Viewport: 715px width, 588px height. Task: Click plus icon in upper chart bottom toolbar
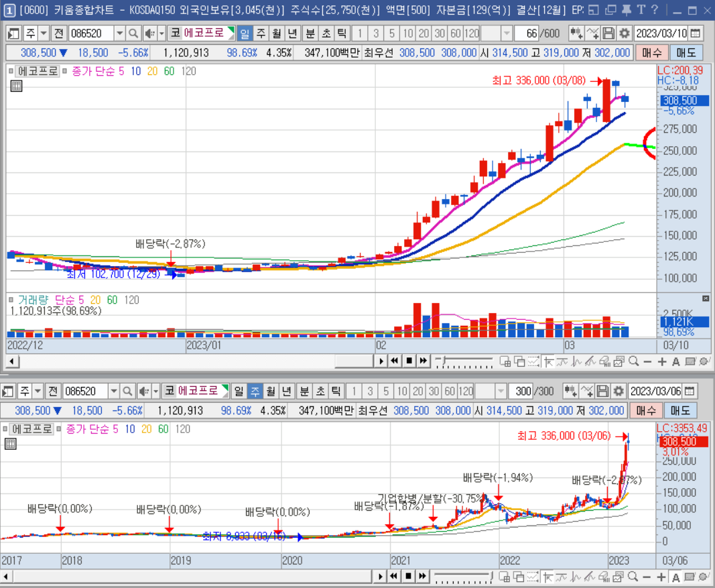tap(662, 362)
